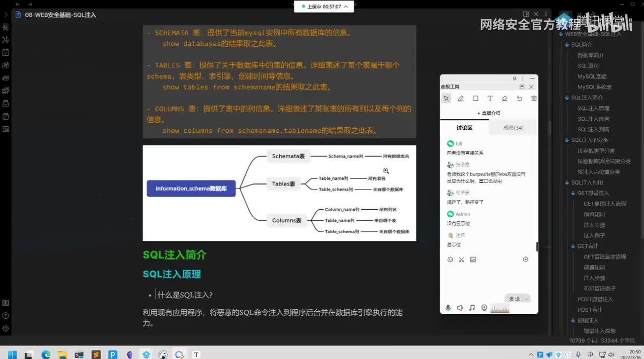The image size is (644, 359).
Task: Click the second left ribbon icon
Action: [x=6, y=39]
